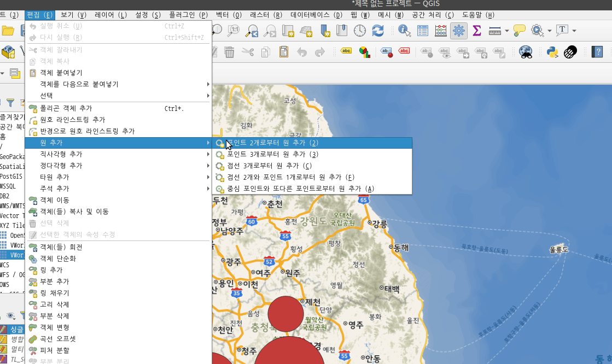Image resolution: width=612 pixels, height=364 pixels.
Task: Expand 주석 추가 submenu
Action: (x=118, y=189)
